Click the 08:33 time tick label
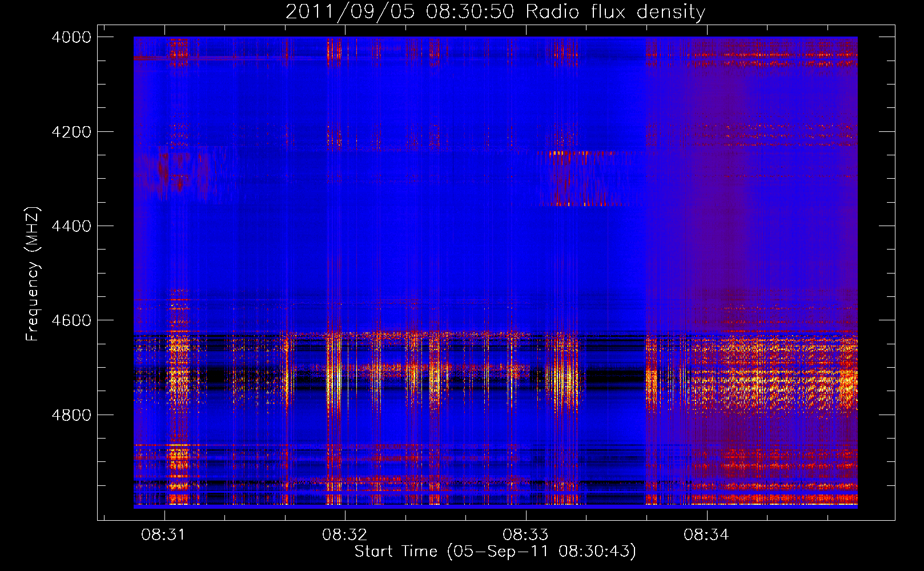Viewport: 924px width, 571px height. [x=525, y=534]
